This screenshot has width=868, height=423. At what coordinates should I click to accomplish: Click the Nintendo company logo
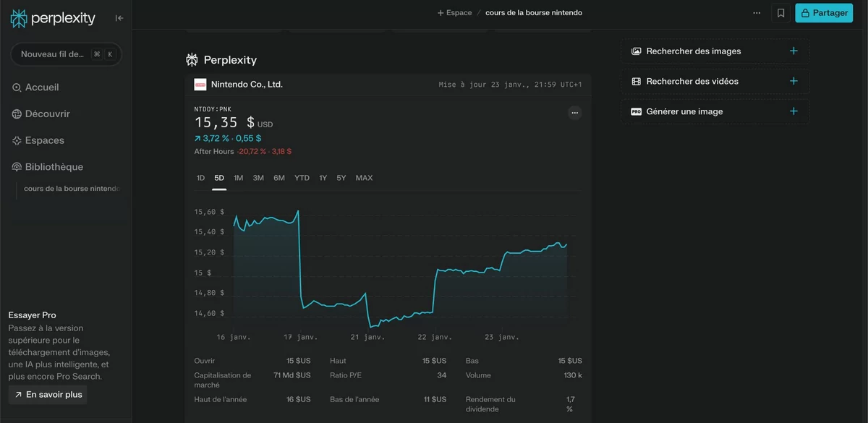tap(200, 85)
